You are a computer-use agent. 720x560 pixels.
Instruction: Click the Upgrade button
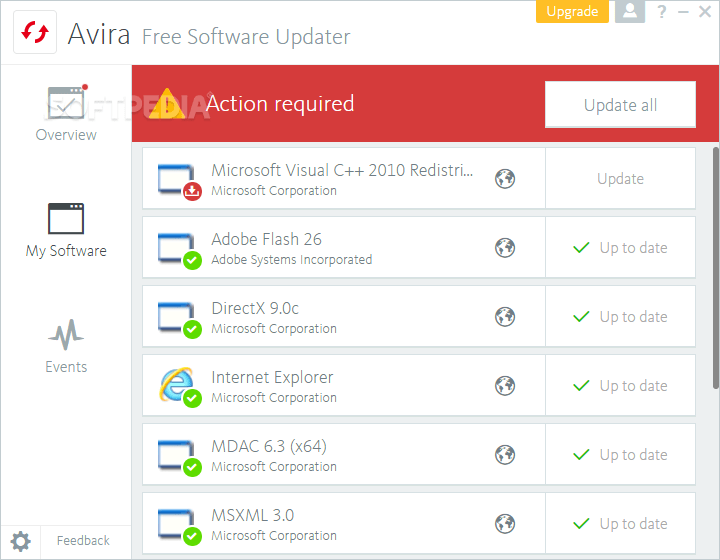point(572,11)
